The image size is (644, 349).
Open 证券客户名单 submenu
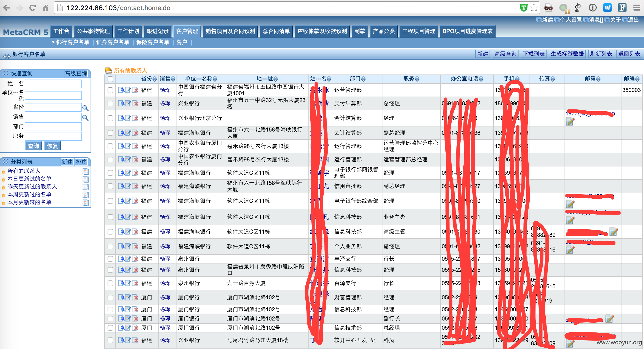tap(113, 42)
